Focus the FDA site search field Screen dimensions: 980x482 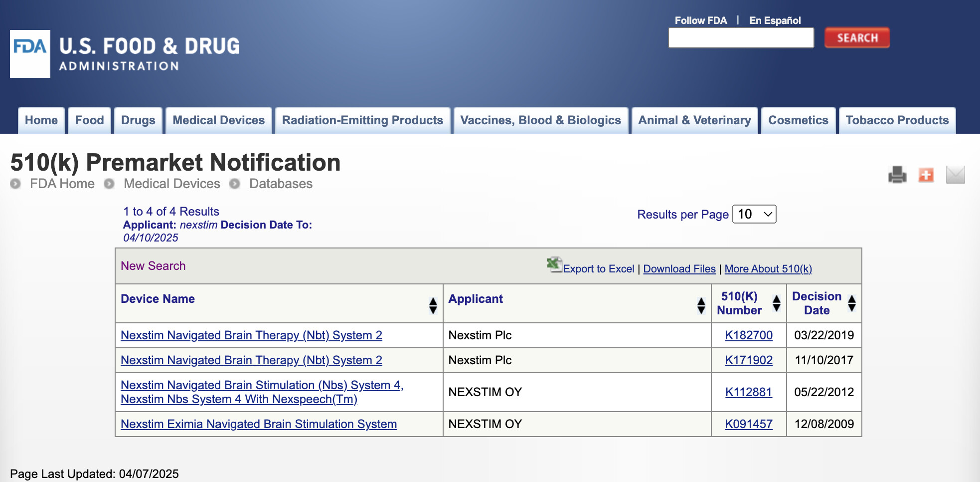coord(741,38)
